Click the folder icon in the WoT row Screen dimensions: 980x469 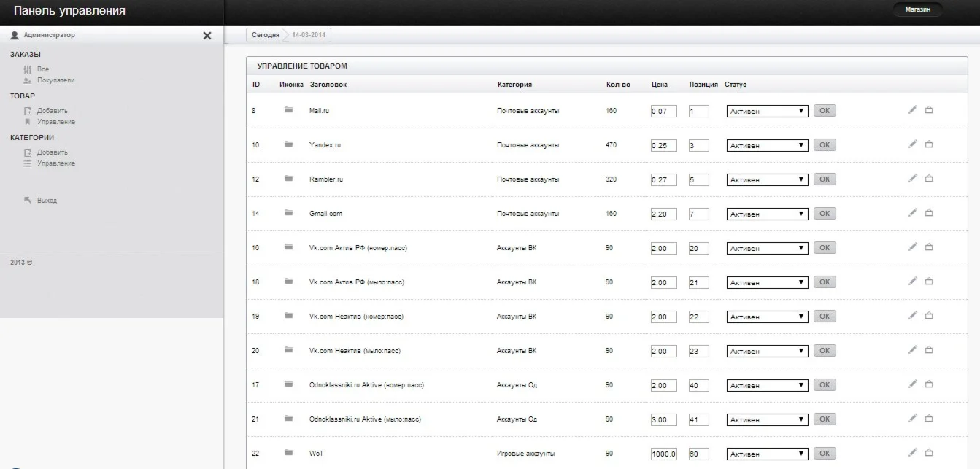(x=289, y=453)
